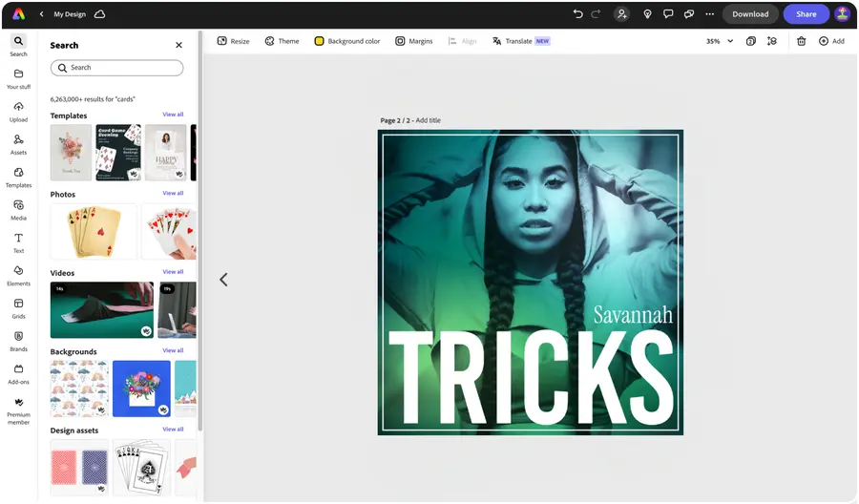Open the user profile avatar
Image resolution: width=859 pixels, height=504 pixels.
pyautogui.click(x=842, y=14)
